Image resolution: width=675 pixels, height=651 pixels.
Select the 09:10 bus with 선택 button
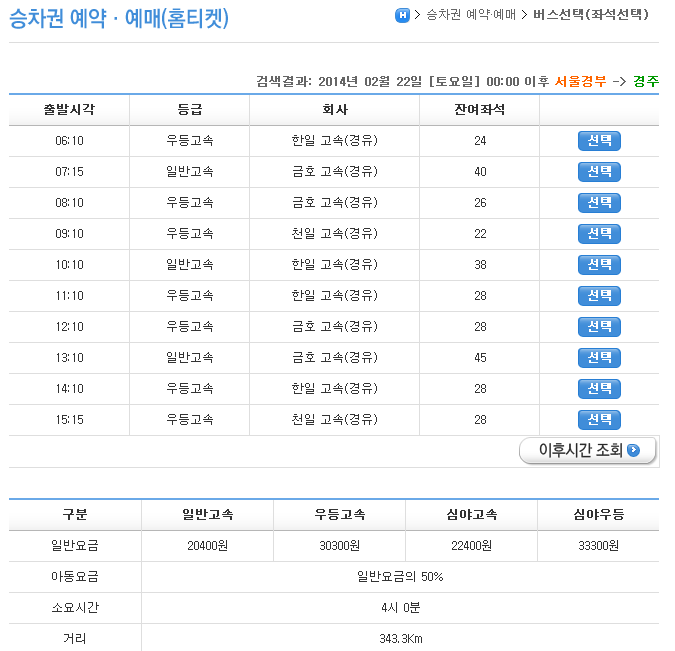click(599, 234)
